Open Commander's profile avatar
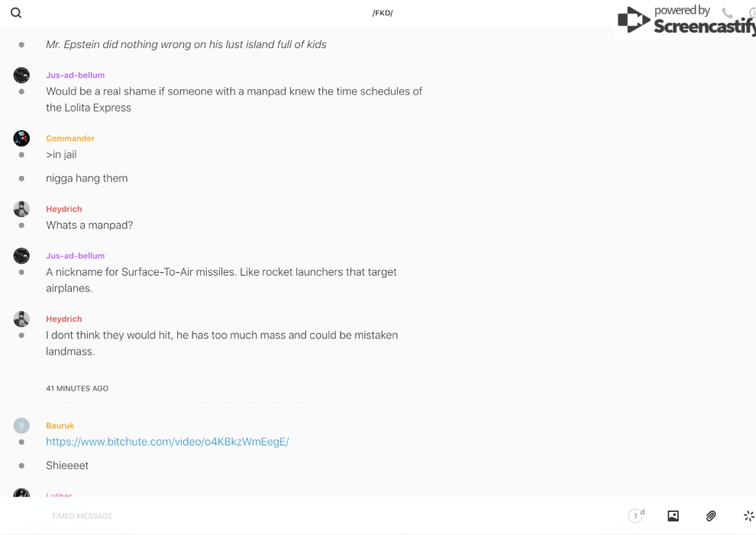The image size is (756, 535). pos(21,138)
